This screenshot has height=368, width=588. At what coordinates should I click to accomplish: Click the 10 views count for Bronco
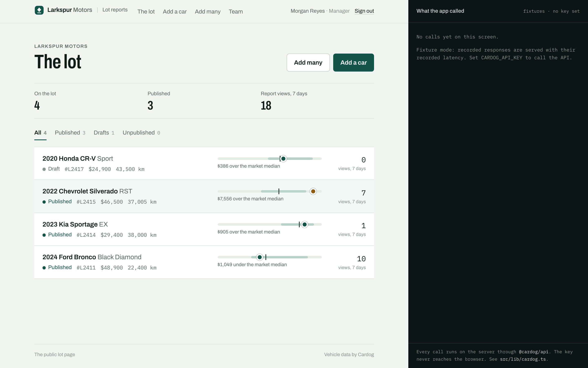[361, 259]
